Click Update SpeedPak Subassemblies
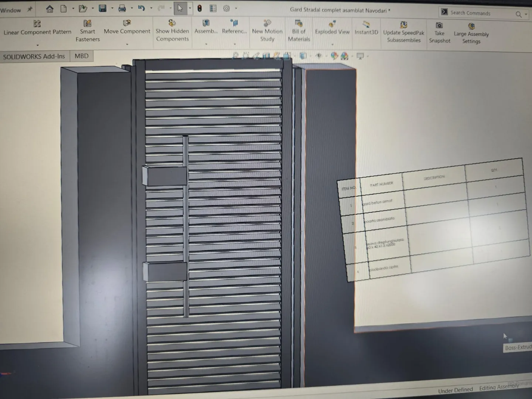 403,33
